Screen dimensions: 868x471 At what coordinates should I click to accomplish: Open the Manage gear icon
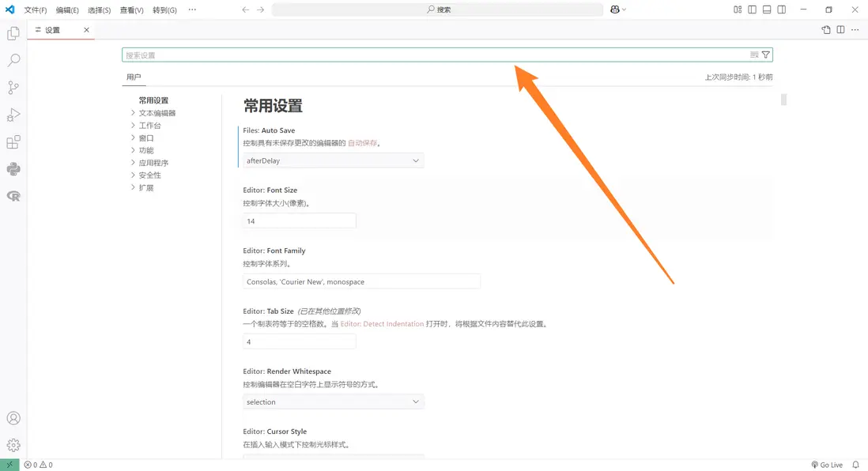pyautogui.click(x=13, y=445)
